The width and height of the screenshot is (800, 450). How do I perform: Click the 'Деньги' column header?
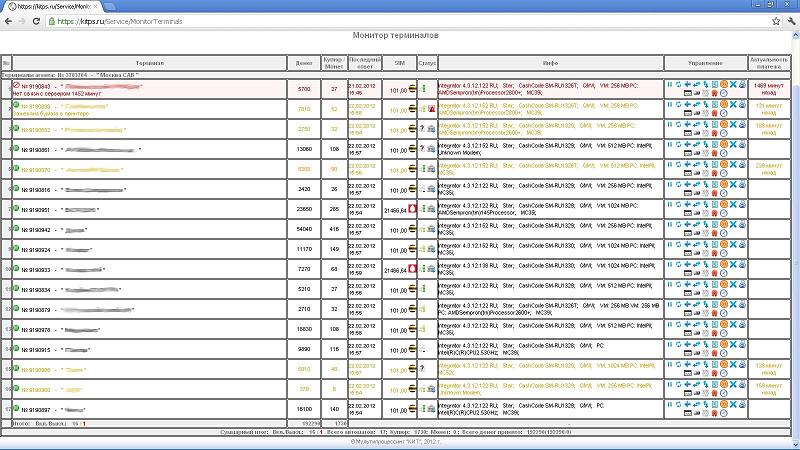(x=304, y=63)
